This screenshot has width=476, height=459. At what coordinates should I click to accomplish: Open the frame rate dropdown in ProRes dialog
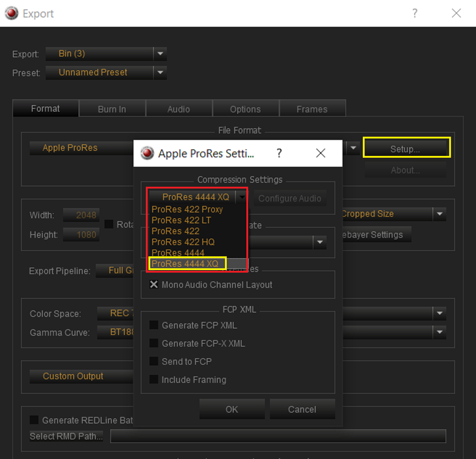[320, 242]
